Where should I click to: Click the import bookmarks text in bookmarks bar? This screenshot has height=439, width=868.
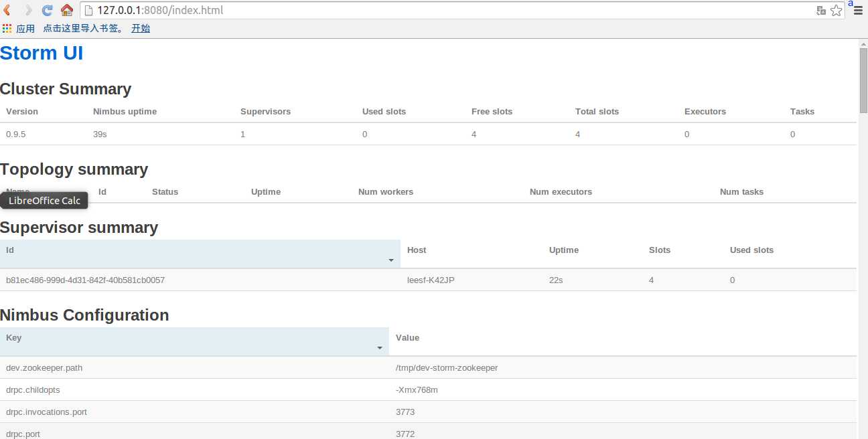click(x=83, y=29)
